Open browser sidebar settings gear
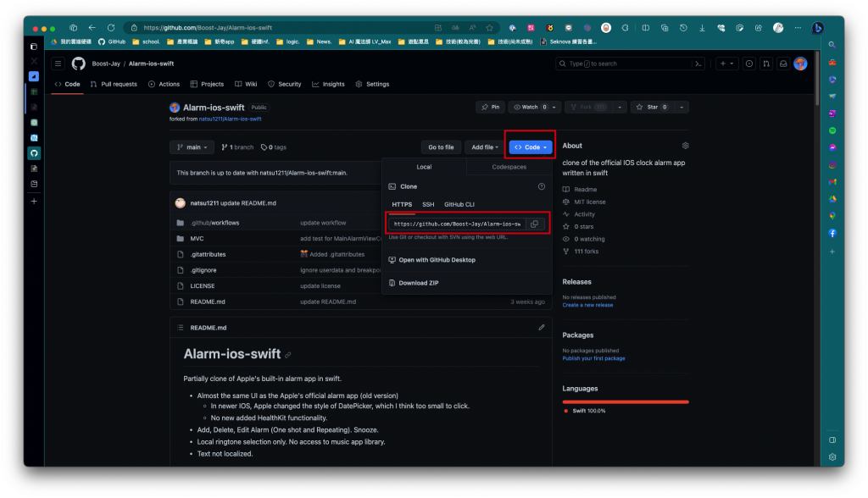The height and width of the screenshot is (498, 868). tap(832, 457)
